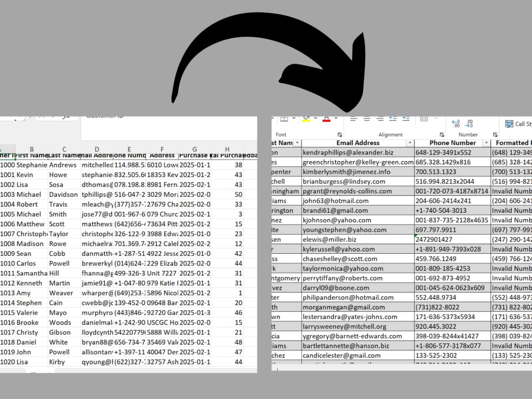Image resolution: width=532 pixels, height=399 pixels.
Task: Open the Phone Number column filter dropdown
Action: 486,143
